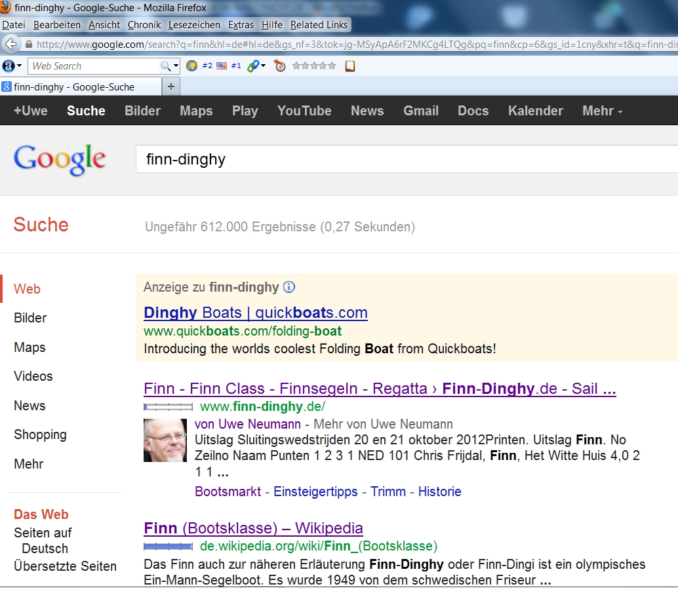
Task: Select Maps in the left sidebar
Action: point(30,347)
